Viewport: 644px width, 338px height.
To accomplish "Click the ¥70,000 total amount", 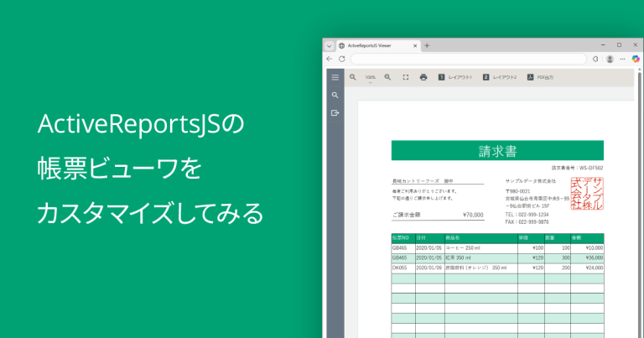I will (473, 215).
